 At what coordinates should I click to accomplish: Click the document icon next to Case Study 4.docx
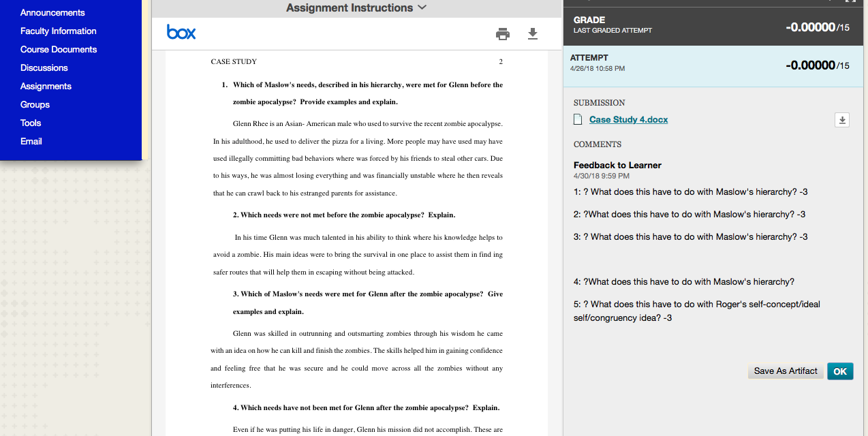click(578, 119)
